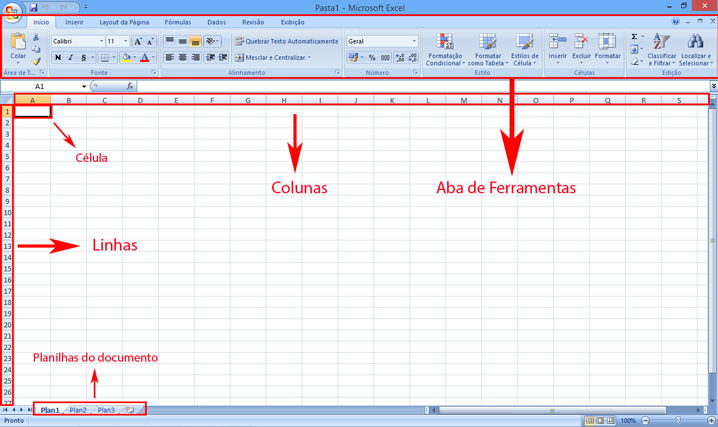Click the Fill down icon in Edição
Image resolution: width=718 pixels, height=427 pixels.
pyautogui.click(x=634, y=49)
